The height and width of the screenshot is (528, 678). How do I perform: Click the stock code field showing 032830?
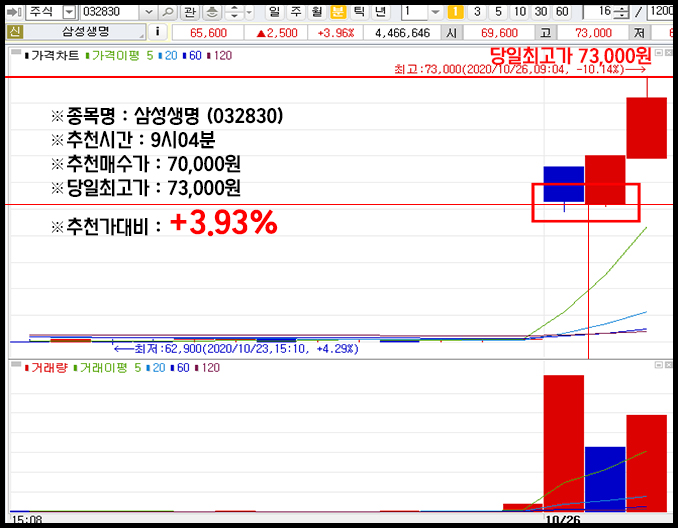pos(111,12)
